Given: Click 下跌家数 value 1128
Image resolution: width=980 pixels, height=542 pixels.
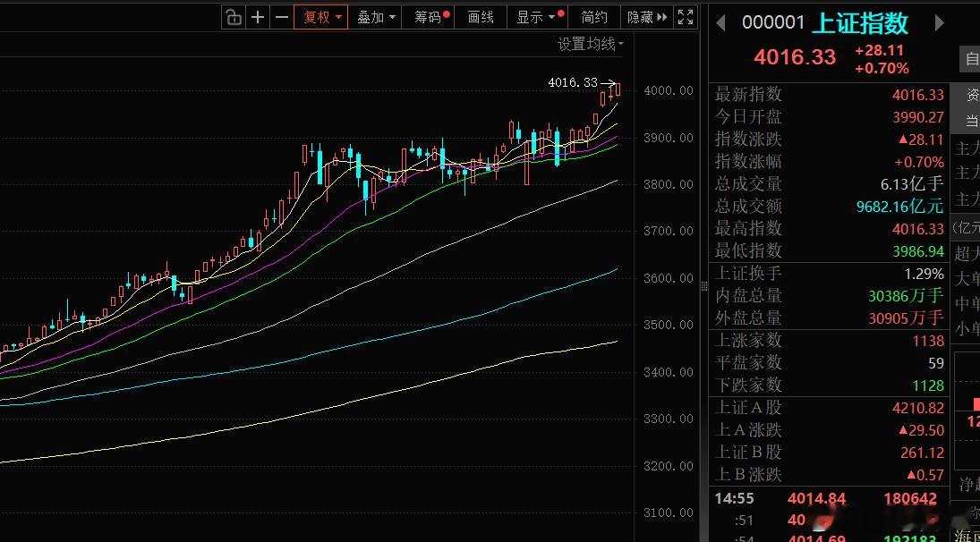Looking at the screenshot, I should pos(928,385).
